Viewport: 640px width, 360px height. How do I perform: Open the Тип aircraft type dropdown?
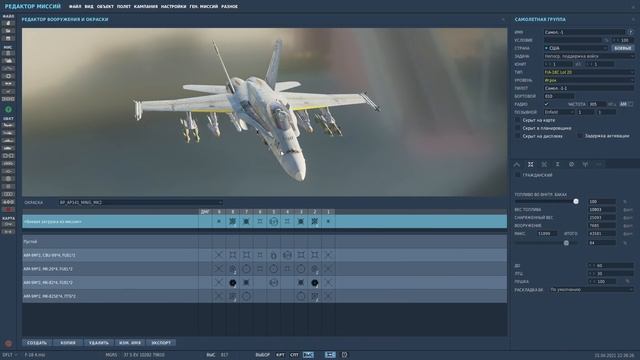[x=589, y=72]
